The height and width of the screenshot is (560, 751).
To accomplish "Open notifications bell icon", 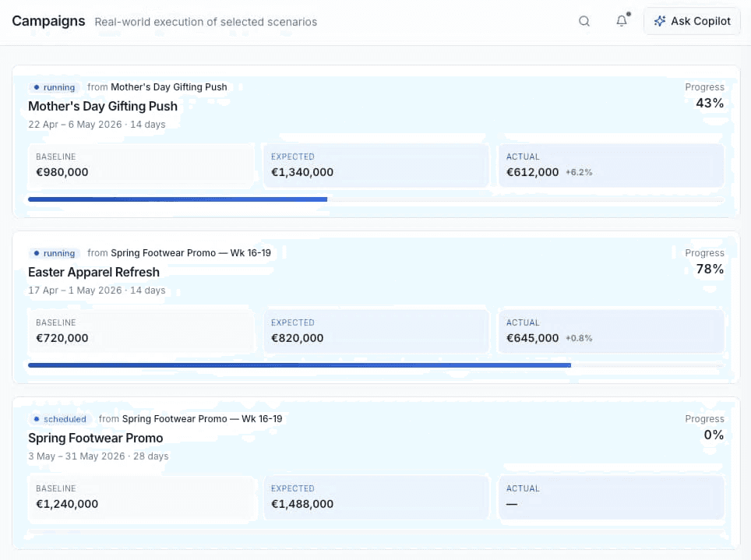I will click(622, 21).
